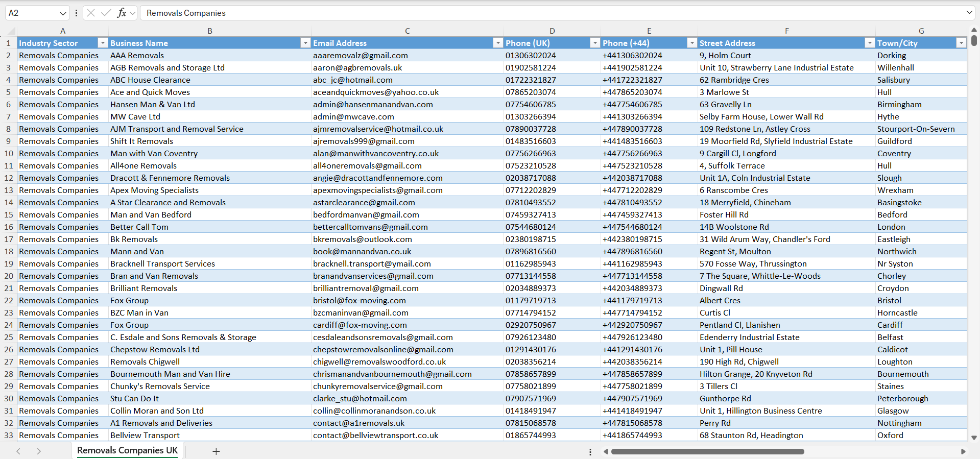Select cell 'contact@a1removals.uk'

click(408, 423)
